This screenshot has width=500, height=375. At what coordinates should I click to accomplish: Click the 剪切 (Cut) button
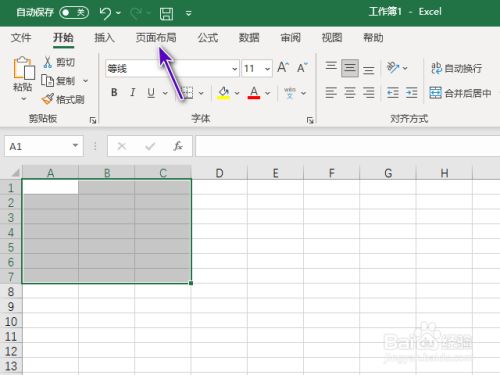click(x=59, y=62)
